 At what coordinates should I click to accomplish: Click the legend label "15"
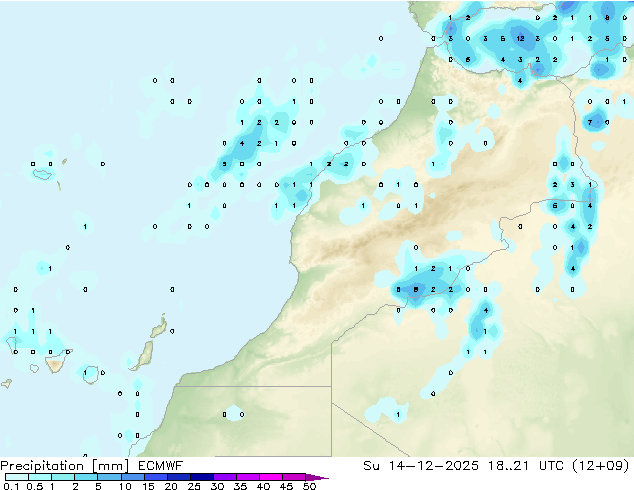pyautogui.click(x=148, y=486)
